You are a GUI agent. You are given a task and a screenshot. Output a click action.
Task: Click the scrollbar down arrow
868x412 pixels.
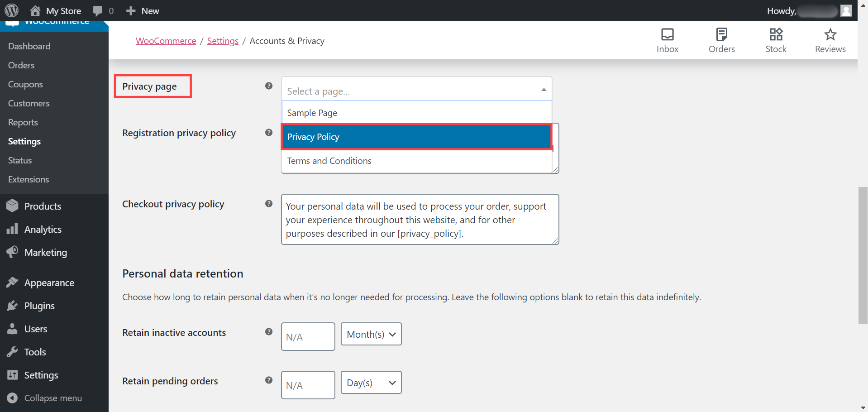tap(863, 407)
